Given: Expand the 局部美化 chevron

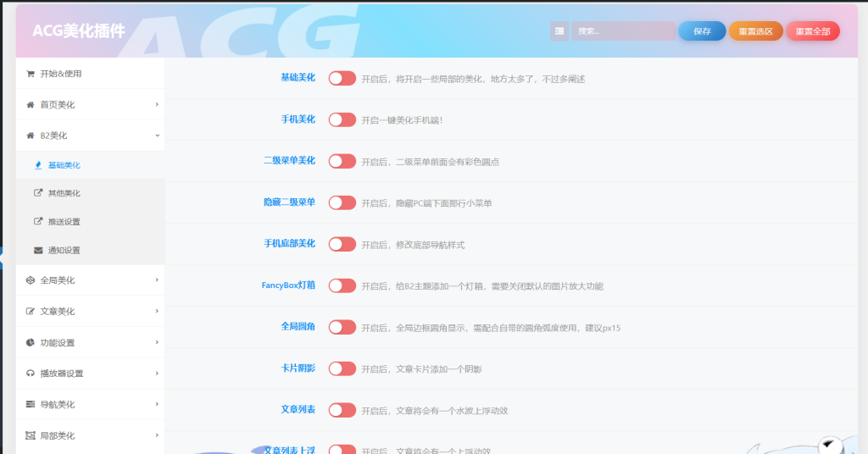Looking at the screenshot, I should click(157, 435).
